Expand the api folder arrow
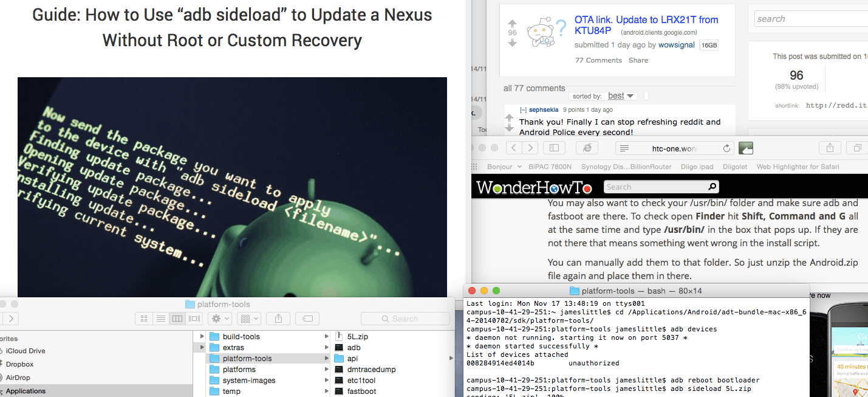This screenshot has width=868, height=397. (x=451, y=359)
